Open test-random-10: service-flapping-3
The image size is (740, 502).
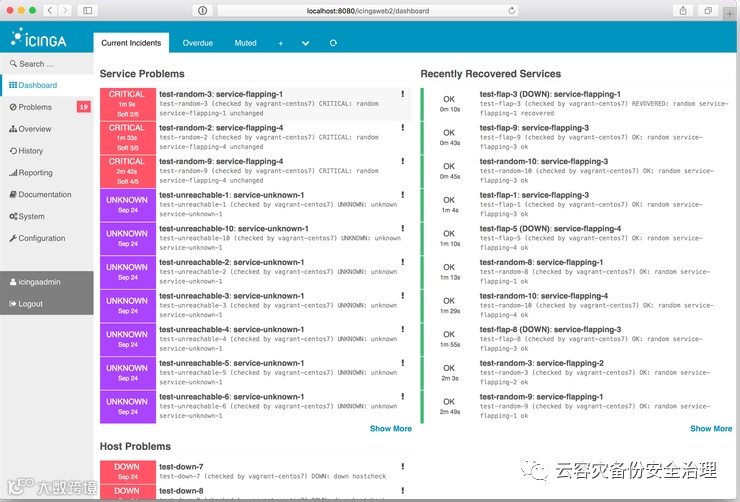(544, 161)
